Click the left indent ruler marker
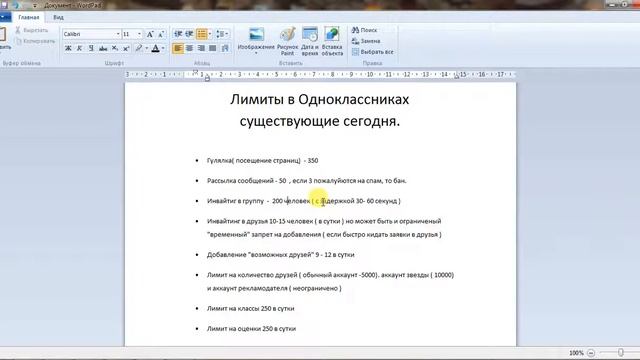640x360 pixels. click(x=207, y=78)
